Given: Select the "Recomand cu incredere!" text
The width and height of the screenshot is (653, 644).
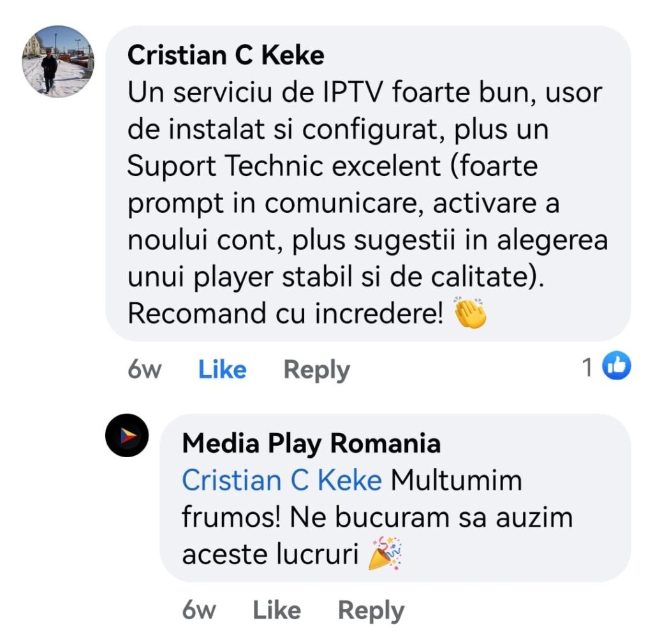Looking at the screenshot, I should tap(285, 314).
